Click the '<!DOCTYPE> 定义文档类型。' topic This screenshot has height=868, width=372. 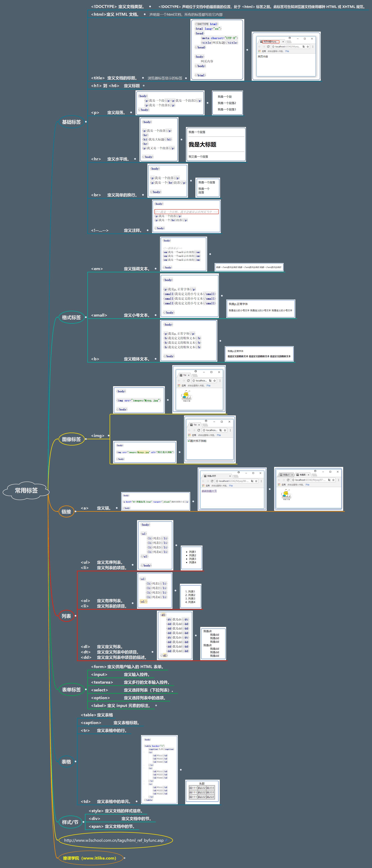118,7
